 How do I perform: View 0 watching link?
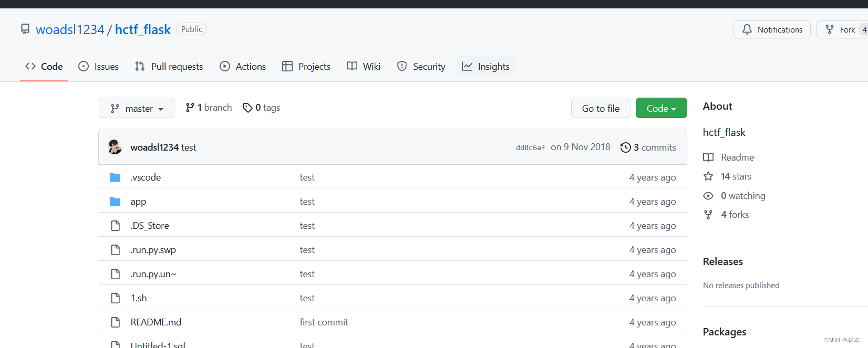point(734,196)
